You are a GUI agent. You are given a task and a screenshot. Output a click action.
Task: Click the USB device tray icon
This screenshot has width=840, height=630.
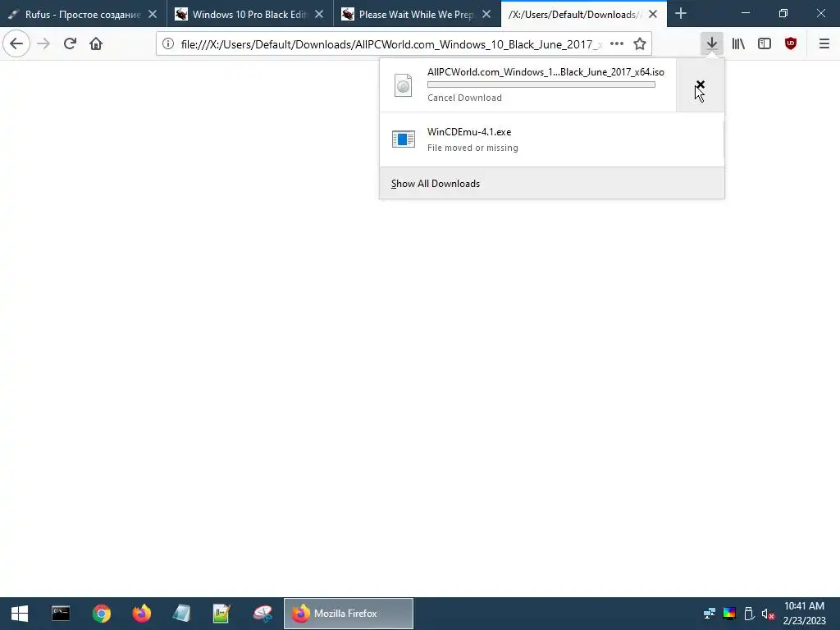pyautogui.click(x=750, y=614)
